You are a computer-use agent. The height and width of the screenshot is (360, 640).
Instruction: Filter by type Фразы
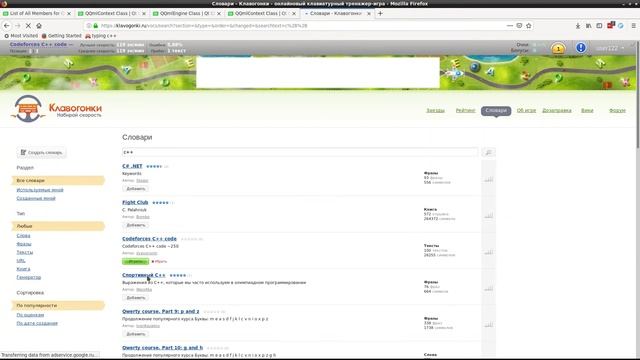[24, 244]
